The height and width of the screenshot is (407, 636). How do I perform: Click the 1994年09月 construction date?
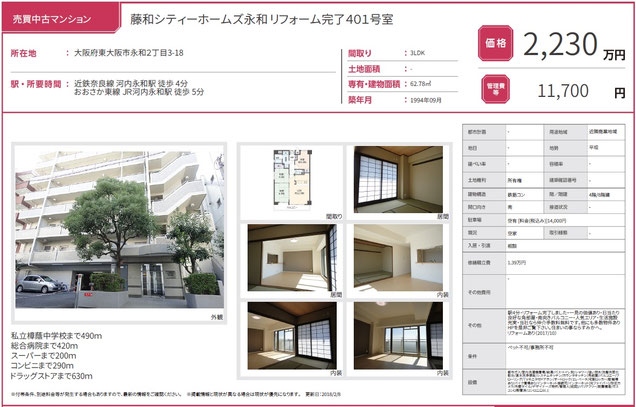pos(425,100)
